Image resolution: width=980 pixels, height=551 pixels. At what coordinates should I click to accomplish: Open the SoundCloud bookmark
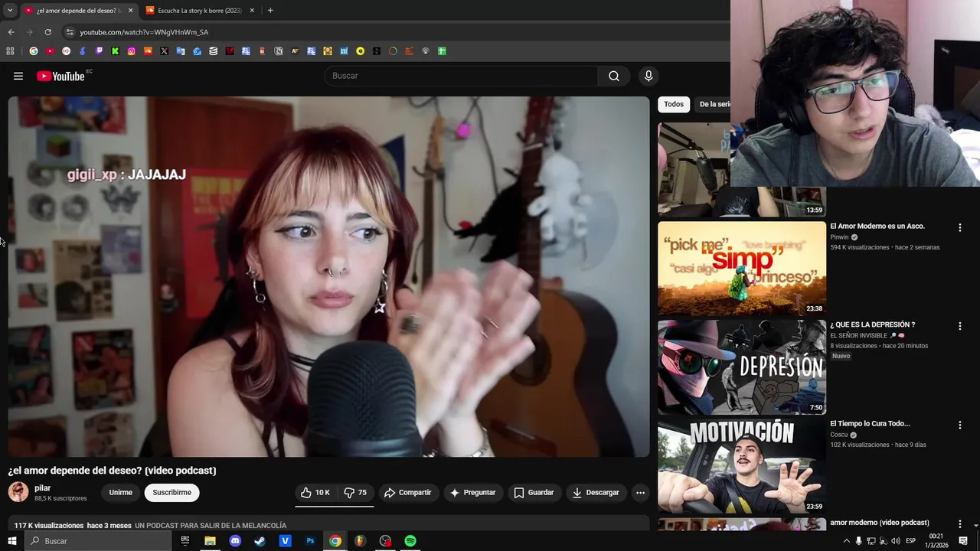click(x=148, y=51)
